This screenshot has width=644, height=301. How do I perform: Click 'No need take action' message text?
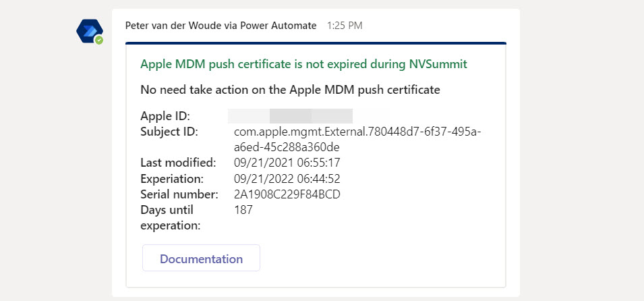(290, 89)
